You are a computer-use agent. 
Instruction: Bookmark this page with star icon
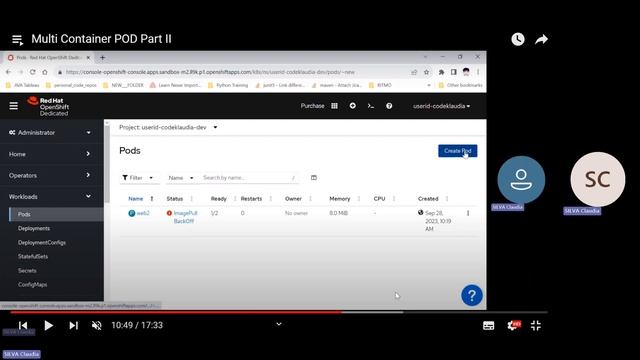pos(427,72)
